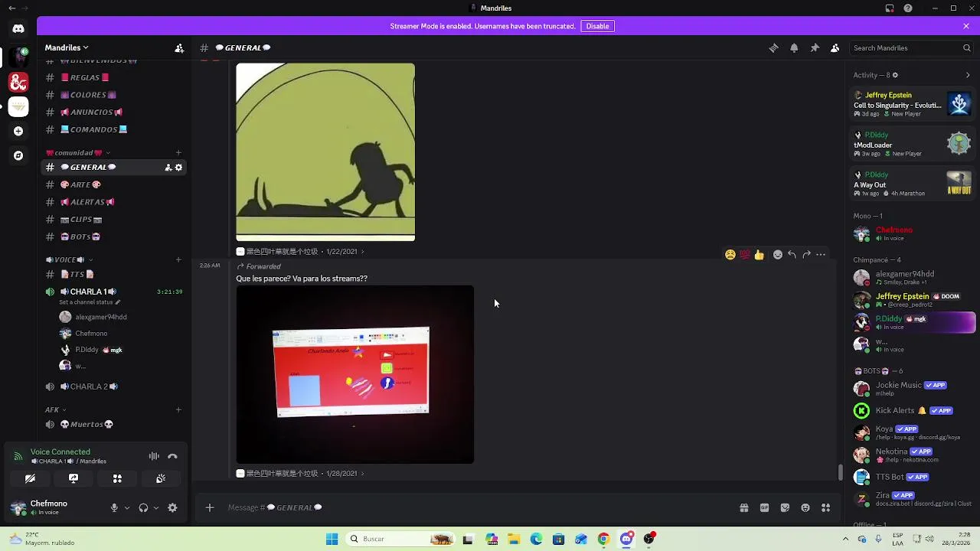Open the apps launcher in message bar
This screenshot has height=551, width=980.
click(x=826, y=507)
